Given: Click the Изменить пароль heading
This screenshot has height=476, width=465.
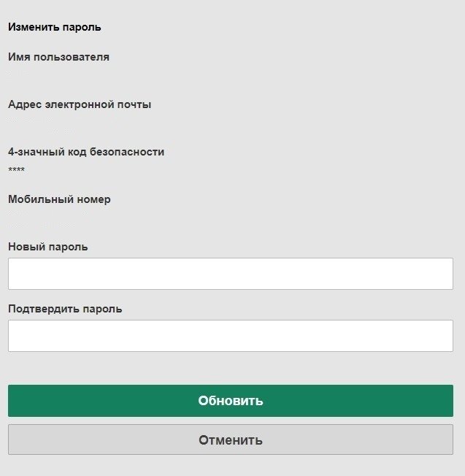Looking at the screenshot, I should tap(55, 27).
